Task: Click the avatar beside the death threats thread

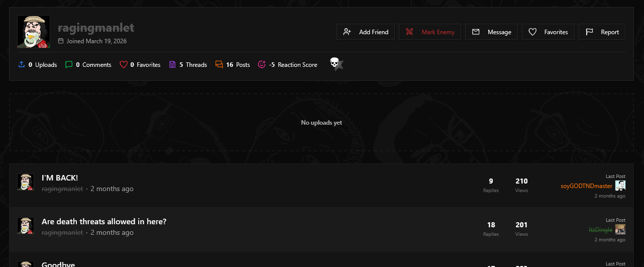Action: [26, 226]
